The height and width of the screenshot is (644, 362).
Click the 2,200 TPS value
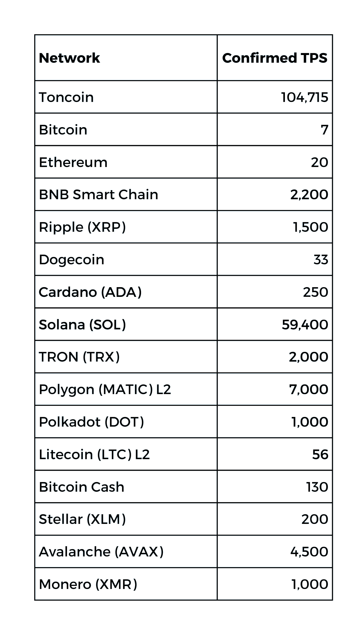pos(309,195)
